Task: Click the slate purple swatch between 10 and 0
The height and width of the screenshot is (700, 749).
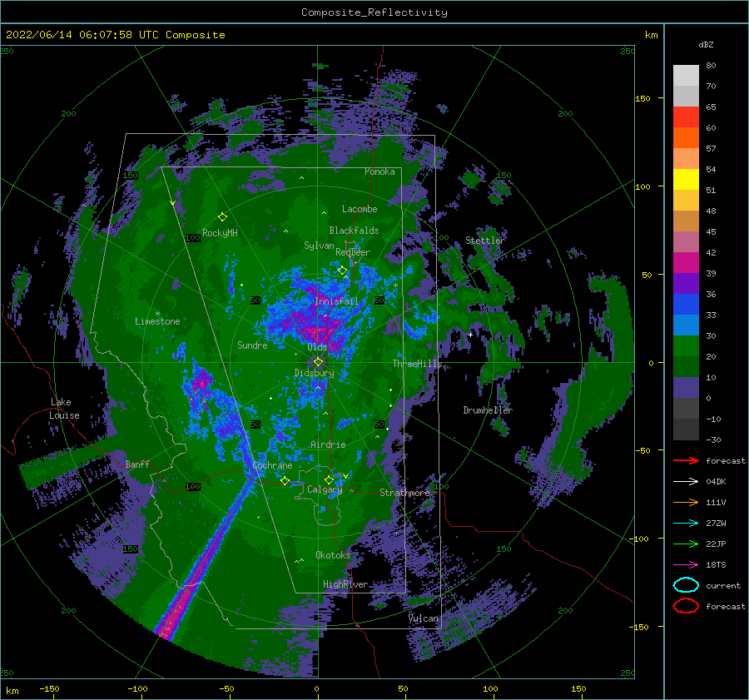Action: tap(686, 388)
